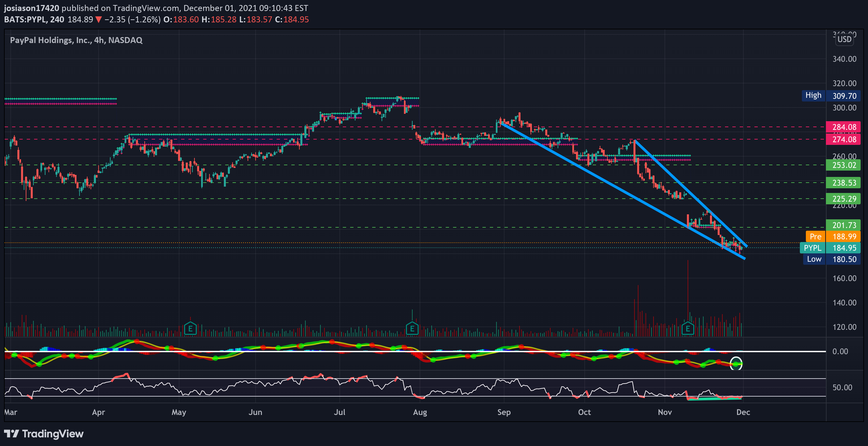Click the PayPal Holdings, Inc. chart title
868x446 pixels.
point(76,40)
